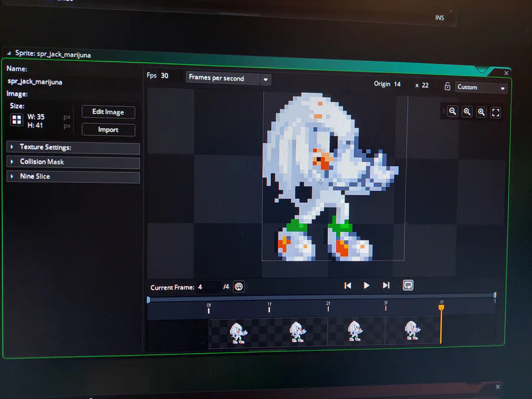Fit the sprite preview to window

pos(496,113)
